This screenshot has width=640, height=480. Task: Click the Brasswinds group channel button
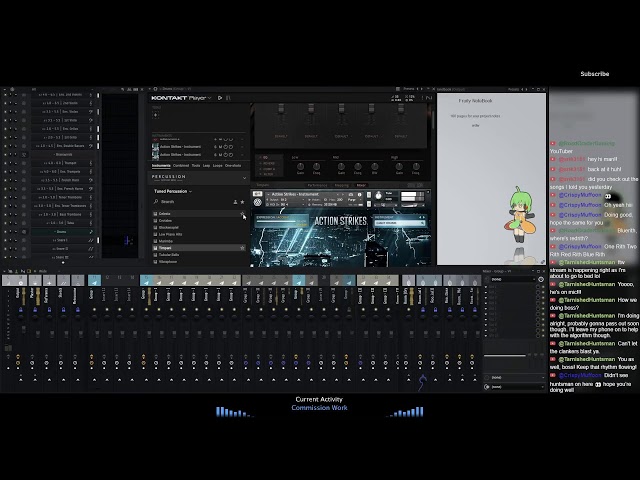(63, 154)
